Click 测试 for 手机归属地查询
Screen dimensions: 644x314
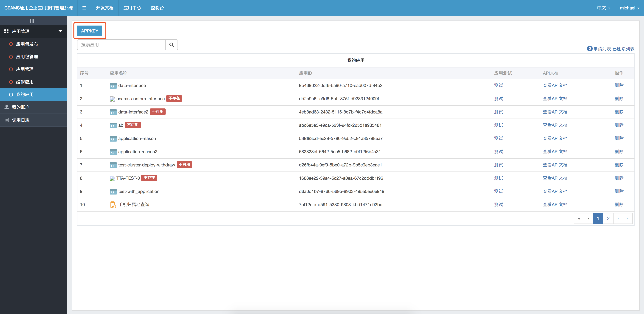pyautogui.click(x=498, y=205)
